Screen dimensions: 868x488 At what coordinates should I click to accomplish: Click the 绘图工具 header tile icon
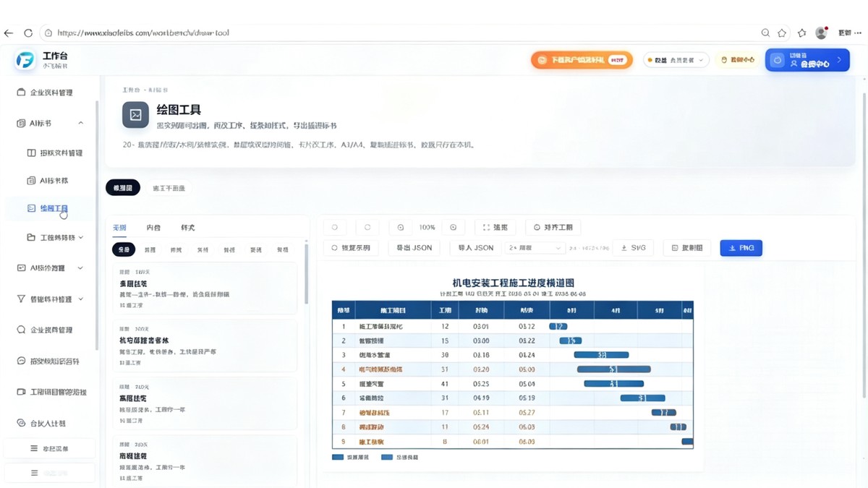tap(135, 114)
